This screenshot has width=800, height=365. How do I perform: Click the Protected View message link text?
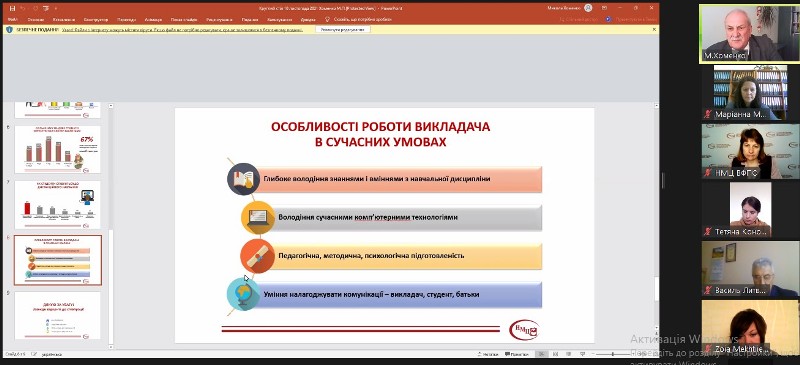(x=182, y=30)
